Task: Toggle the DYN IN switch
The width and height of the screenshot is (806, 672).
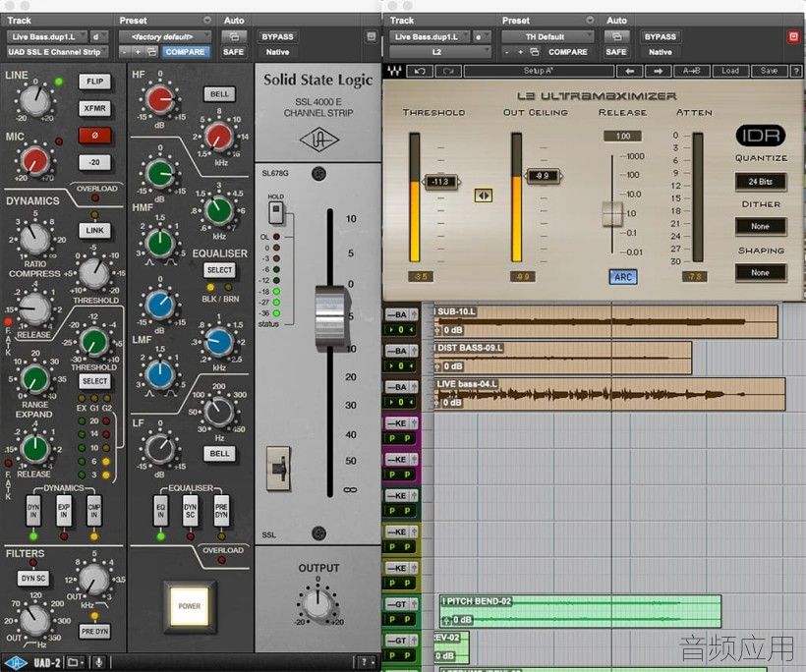Action: [33, 511]
